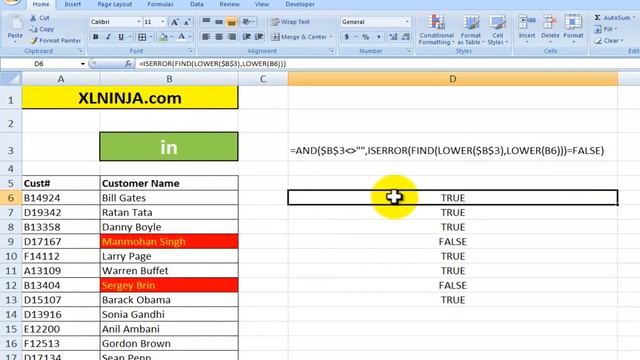Screen dimensions: 640x360
Task: Cut the selection with the scissors icon
Action: (33, 18)
